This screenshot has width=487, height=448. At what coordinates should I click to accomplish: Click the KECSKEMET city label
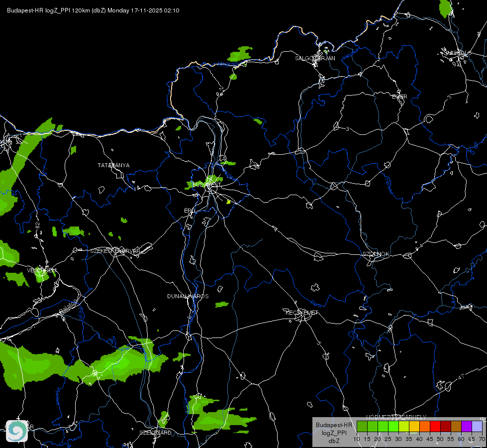click(302, 313)
